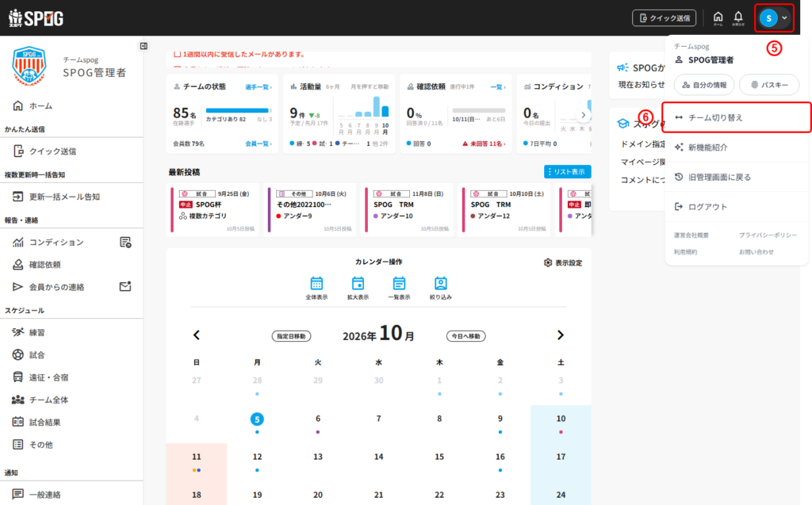Go to previous month arrow
Viewport: 812px width, 505px height.
coord(197,335)
